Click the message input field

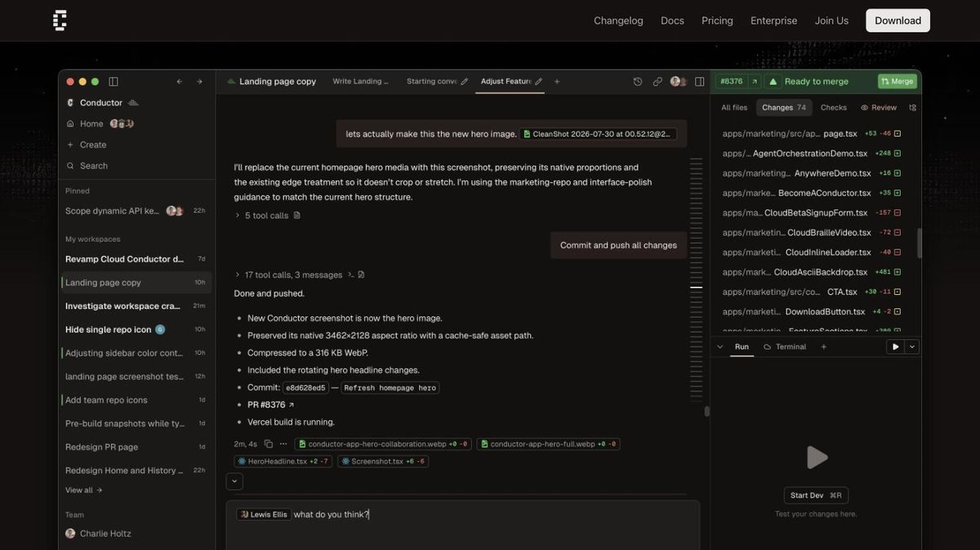pyautogui.click(x=463, y=525)
